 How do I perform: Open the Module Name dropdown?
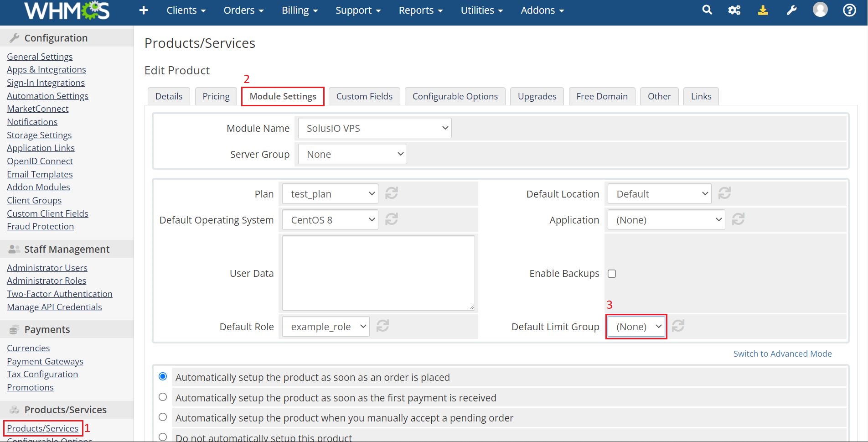coord(375,128)
